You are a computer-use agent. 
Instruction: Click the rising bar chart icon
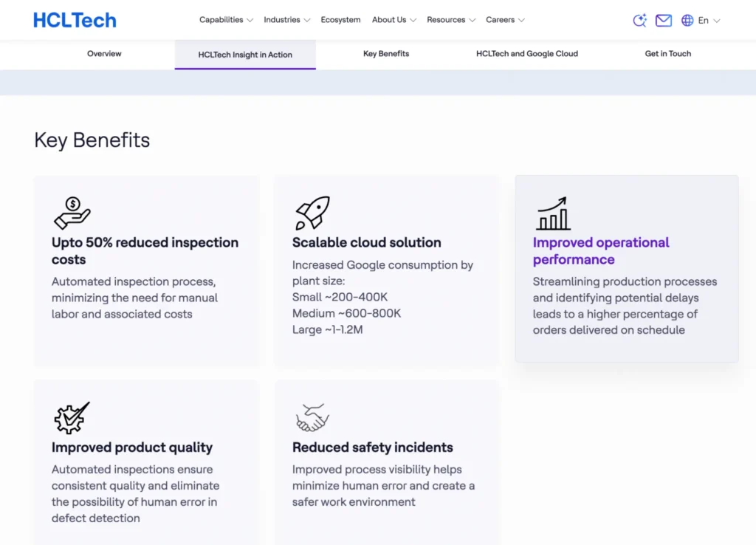(553, 213)
